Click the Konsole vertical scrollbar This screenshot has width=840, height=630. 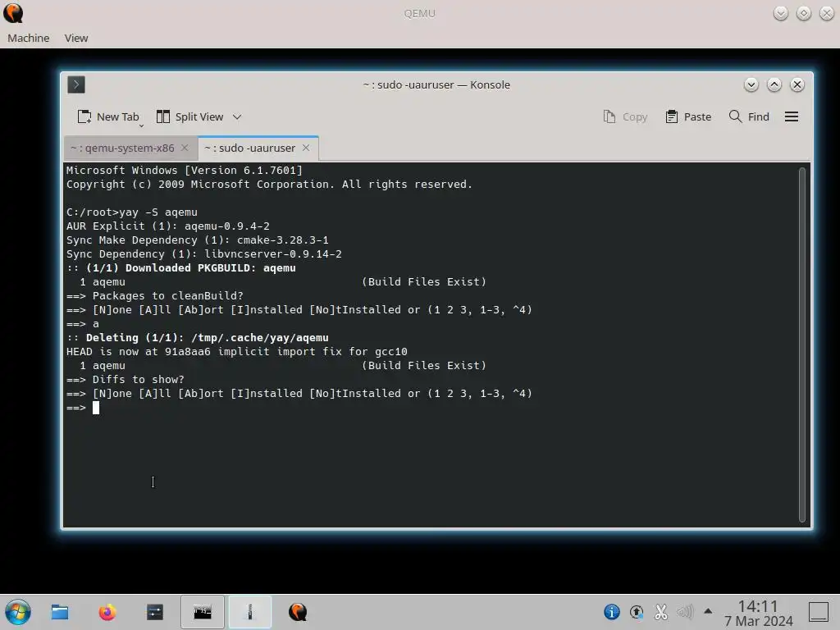(802, 345)
